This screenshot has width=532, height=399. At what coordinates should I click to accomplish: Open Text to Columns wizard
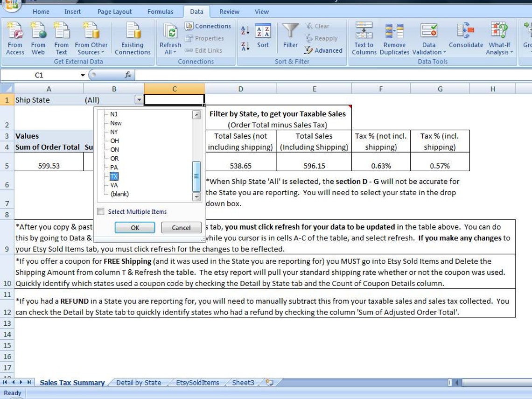click(364, 37)
